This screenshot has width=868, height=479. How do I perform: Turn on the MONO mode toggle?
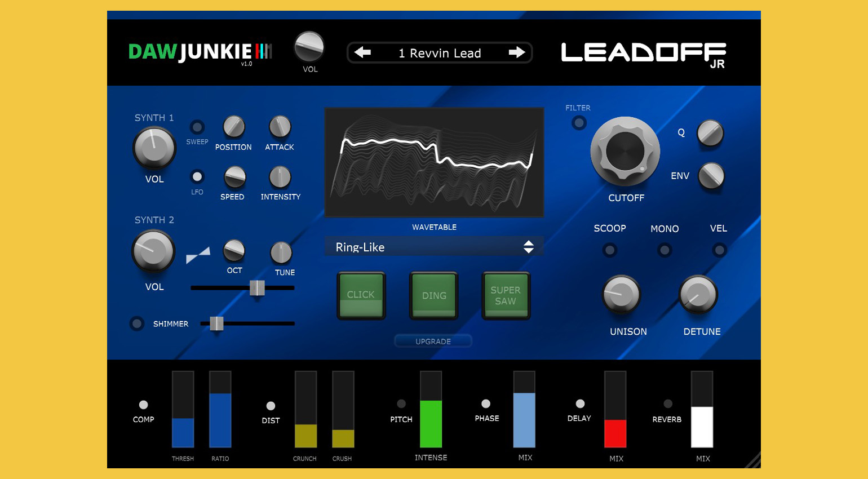(665, 250)
